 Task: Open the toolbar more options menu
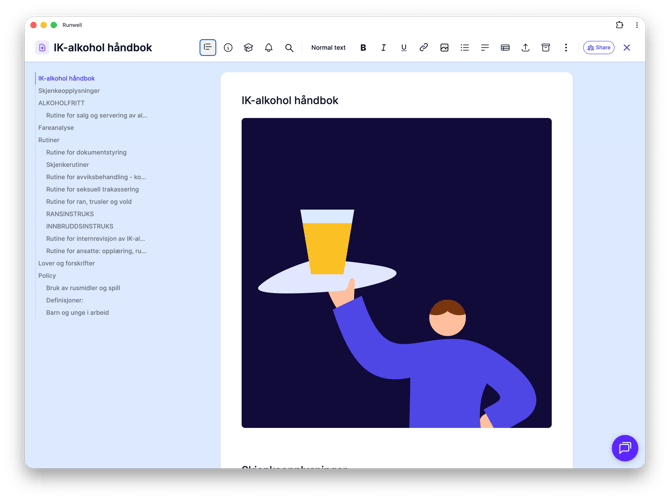[566, 47]
